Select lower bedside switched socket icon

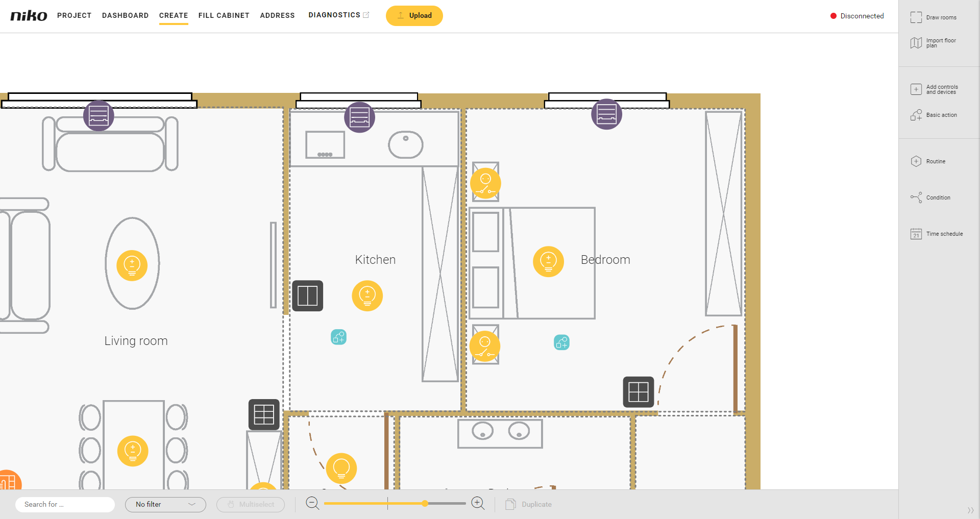tap(485, 345)
